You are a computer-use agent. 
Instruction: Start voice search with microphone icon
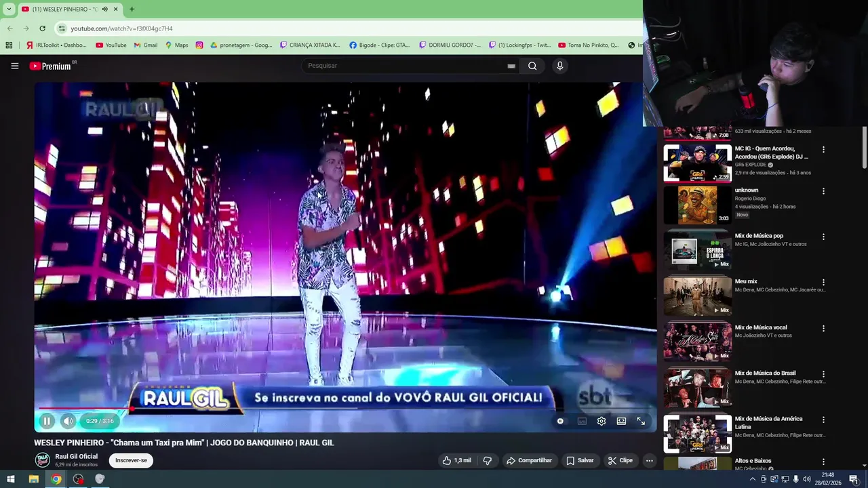click(559, 66)
